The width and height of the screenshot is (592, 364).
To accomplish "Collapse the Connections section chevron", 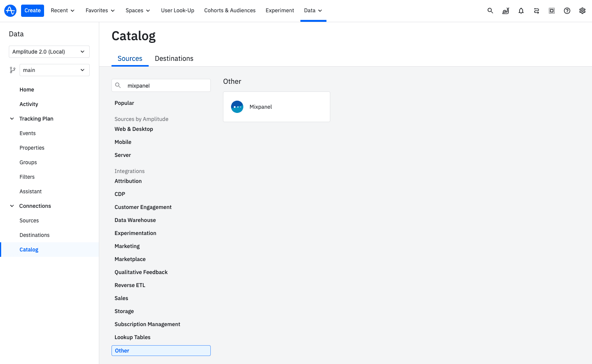I will pyautogui.click(x=11, y=206).
